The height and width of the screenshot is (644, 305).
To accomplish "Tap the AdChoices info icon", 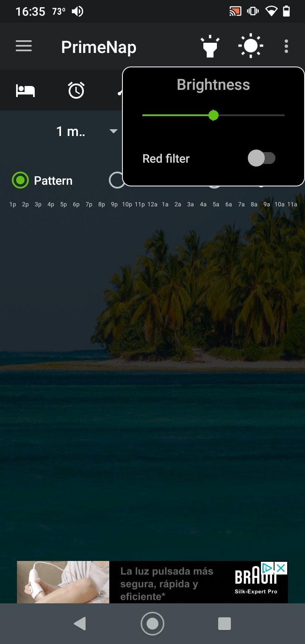I will point(267,568).
